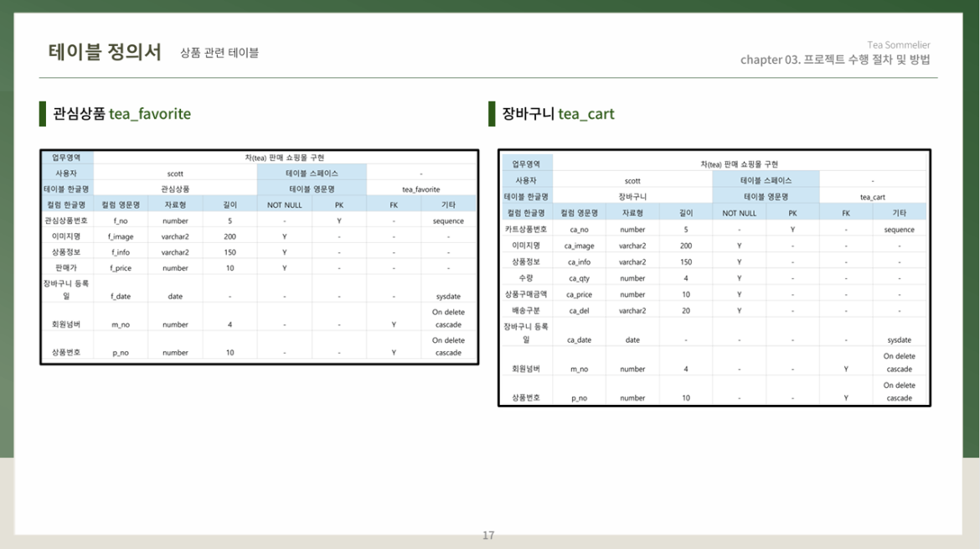Click the ca_del row in cart table
Screen dimensions: 980x549
(714, 311)
